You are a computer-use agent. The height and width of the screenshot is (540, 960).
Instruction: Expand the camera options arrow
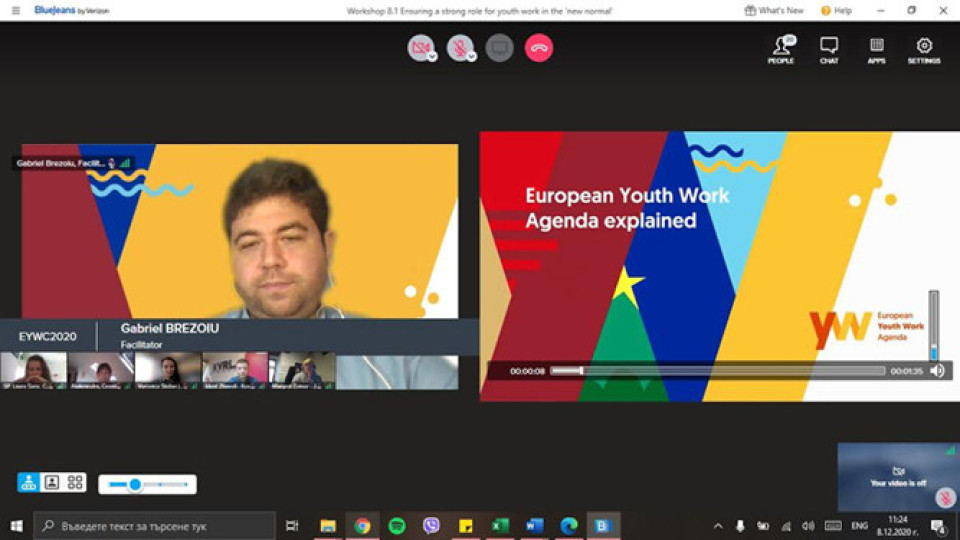coord(432,57)
